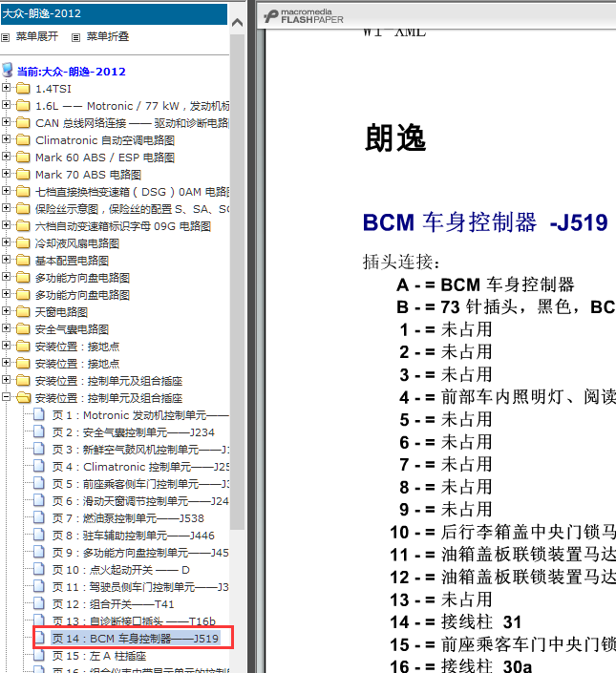Image resolution: width=616 pixels, height=673 pixels.
Task: Open 页 15：左 A 柱插座 page
Action: click(x=99, y=656)
